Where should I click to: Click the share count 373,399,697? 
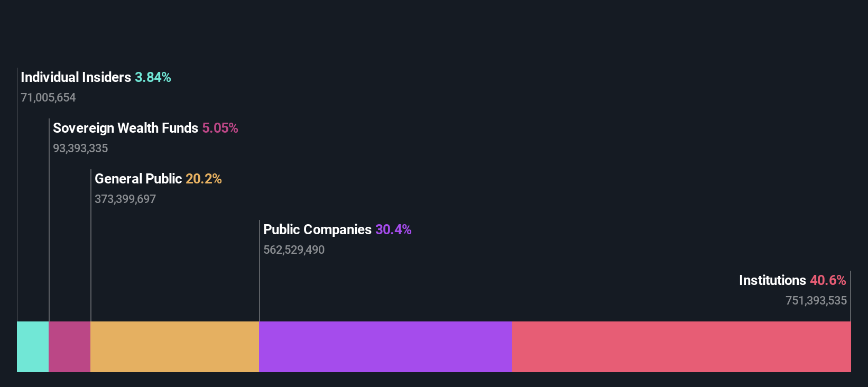(125, 199)
